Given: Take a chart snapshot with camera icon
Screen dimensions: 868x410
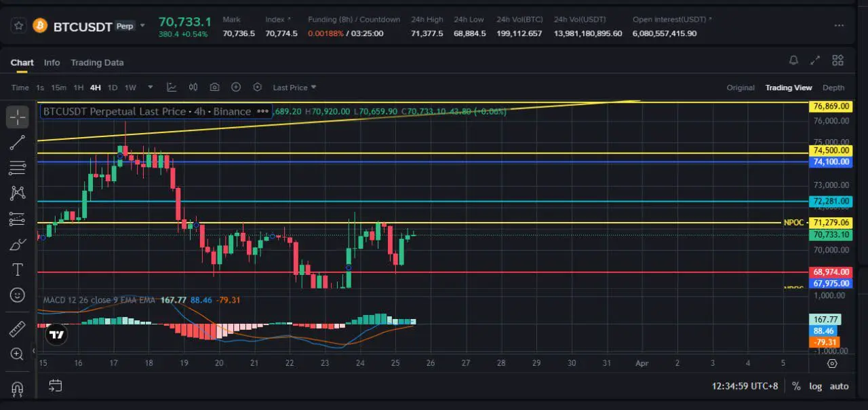Looking at the screenshot, I should [214, 87].
